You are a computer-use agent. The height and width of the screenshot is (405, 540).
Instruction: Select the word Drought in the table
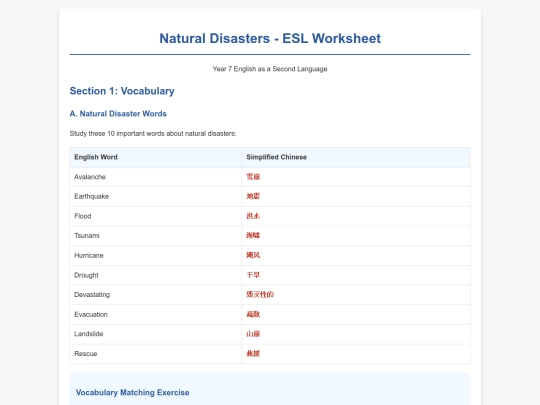[86, 275]
